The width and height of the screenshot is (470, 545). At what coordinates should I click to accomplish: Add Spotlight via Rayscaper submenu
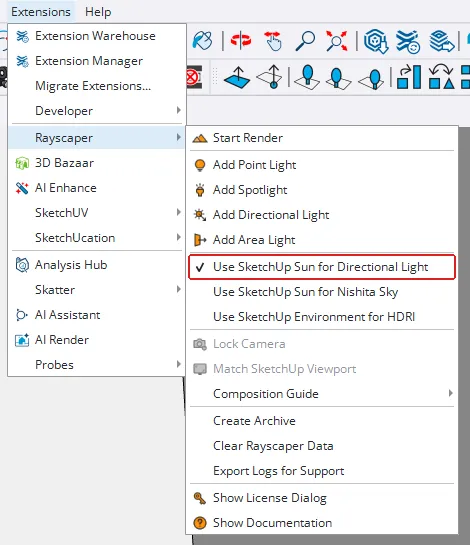pos(322,190)
